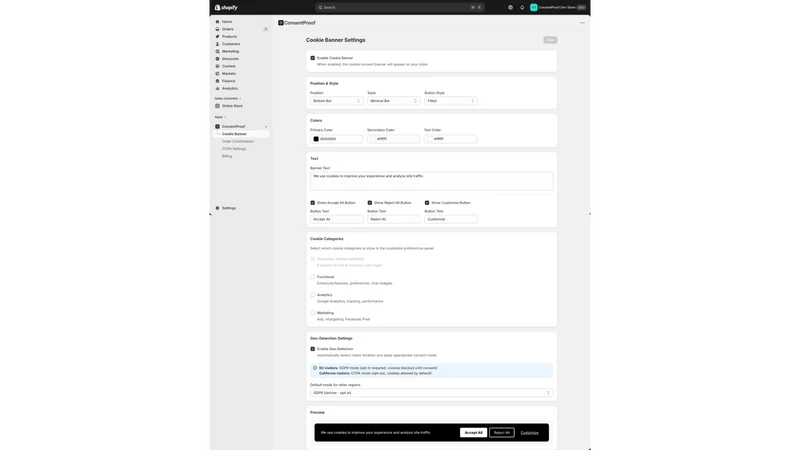Toggle the Enable Cookie Banner checkbox
Viewport: 800px width, 450px height.
coord(313,58)
